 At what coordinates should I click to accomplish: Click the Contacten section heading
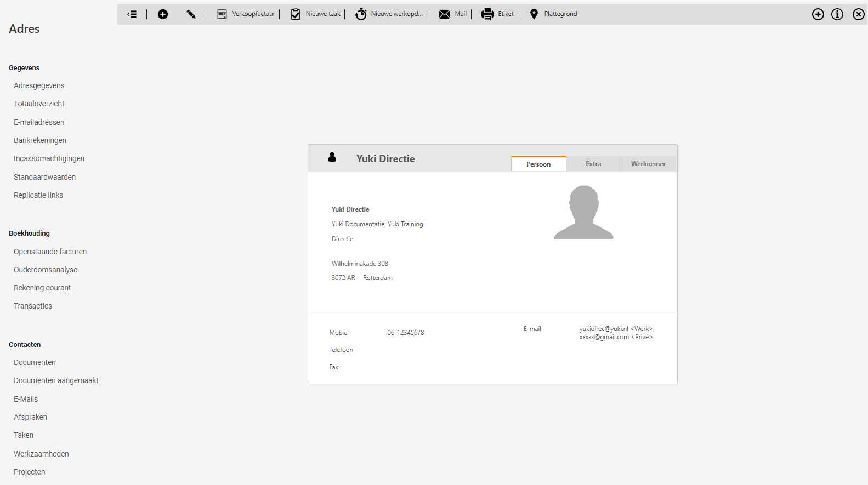point(25,345)
